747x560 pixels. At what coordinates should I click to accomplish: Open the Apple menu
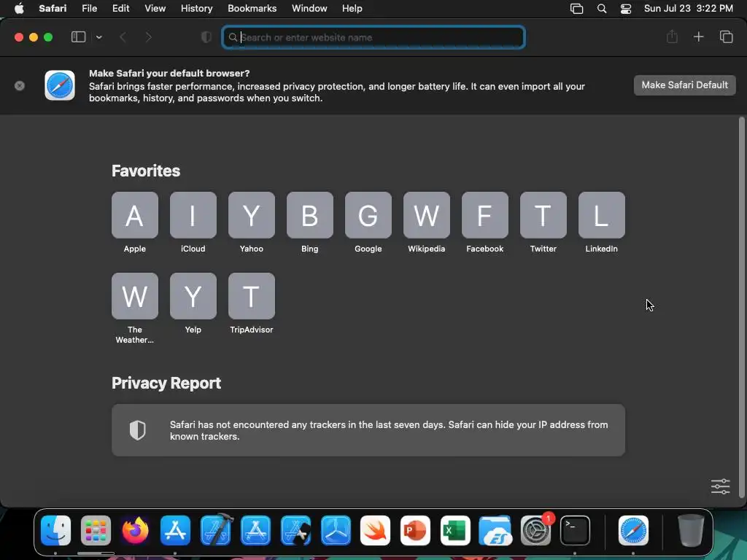point(19,9)
